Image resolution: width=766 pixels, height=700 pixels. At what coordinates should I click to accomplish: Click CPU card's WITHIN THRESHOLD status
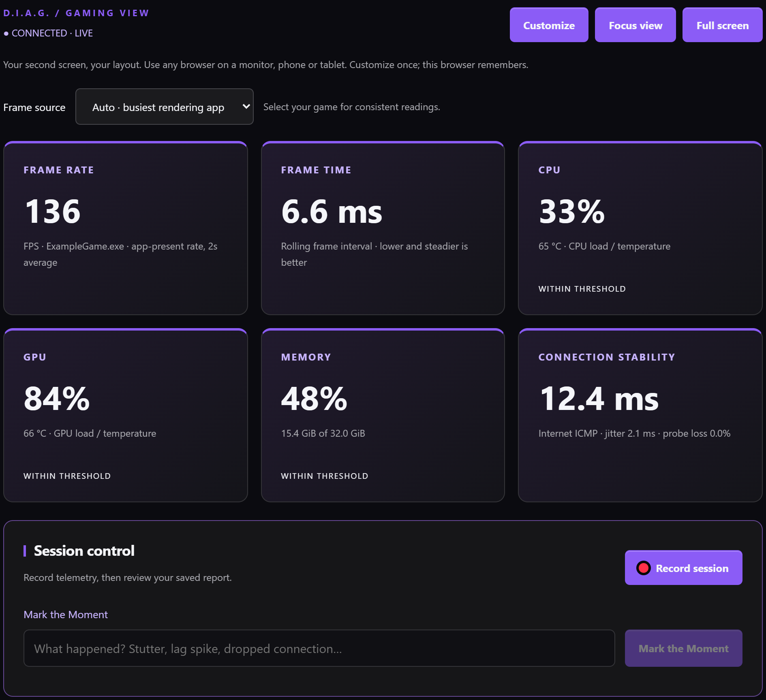[582, 289]
